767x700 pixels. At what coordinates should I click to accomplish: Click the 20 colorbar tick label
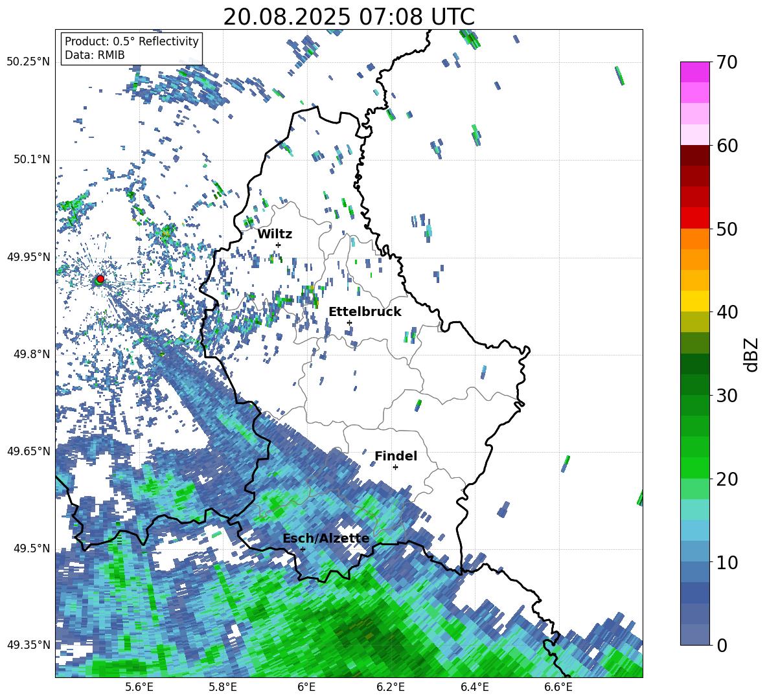tap(727, 479)
